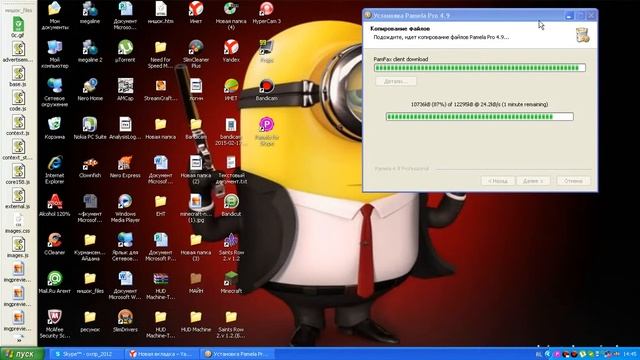
Task: Click the Детали... button in installer
Action: [396, 81]
